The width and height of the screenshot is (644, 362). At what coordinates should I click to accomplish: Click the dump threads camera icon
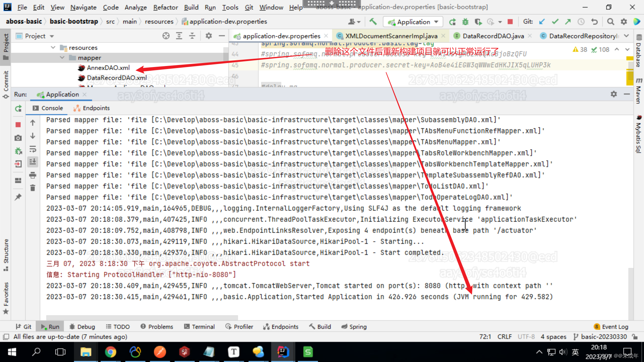(18, 138)
